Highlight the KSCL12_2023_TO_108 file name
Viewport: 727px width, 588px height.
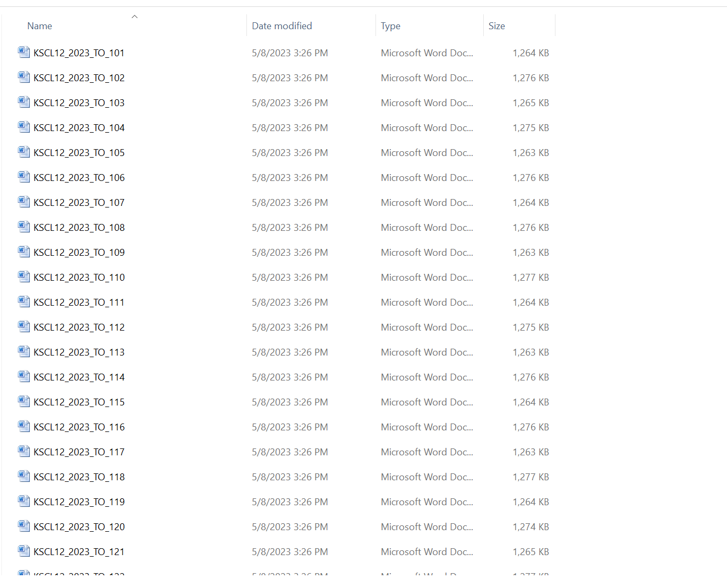79,228
